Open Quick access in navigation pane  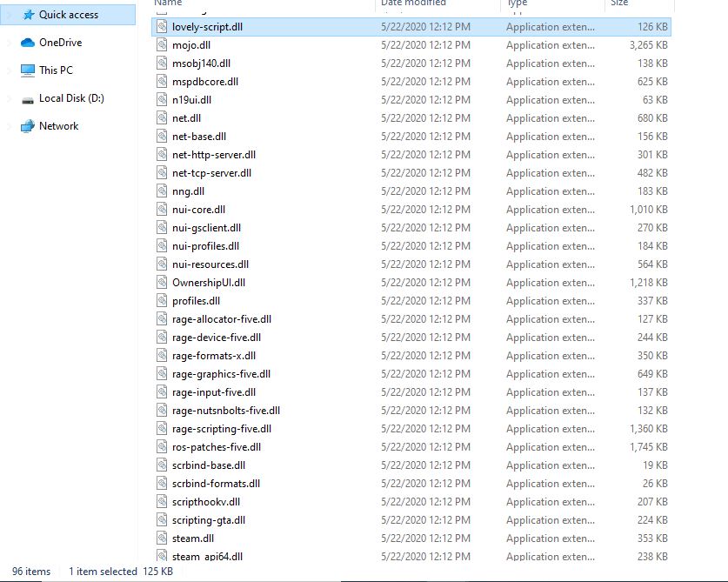coord(68,15)
